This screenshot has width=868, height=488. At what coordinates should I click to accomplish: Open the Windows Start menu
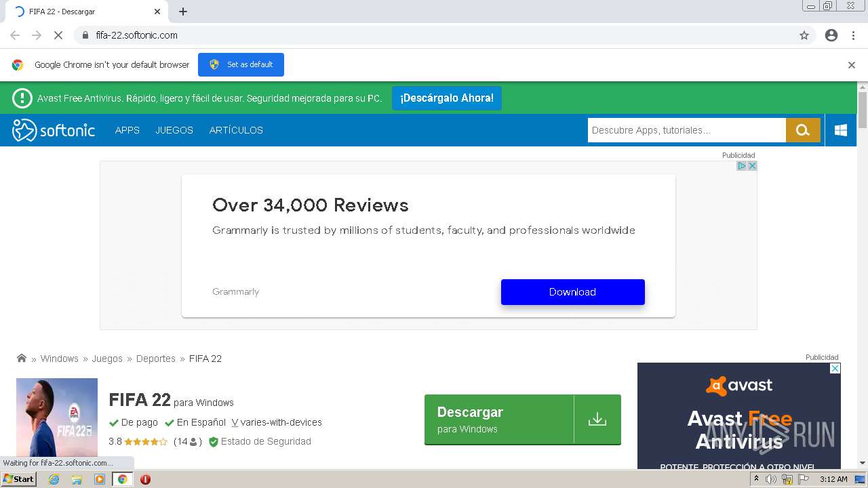click(19, 479)
